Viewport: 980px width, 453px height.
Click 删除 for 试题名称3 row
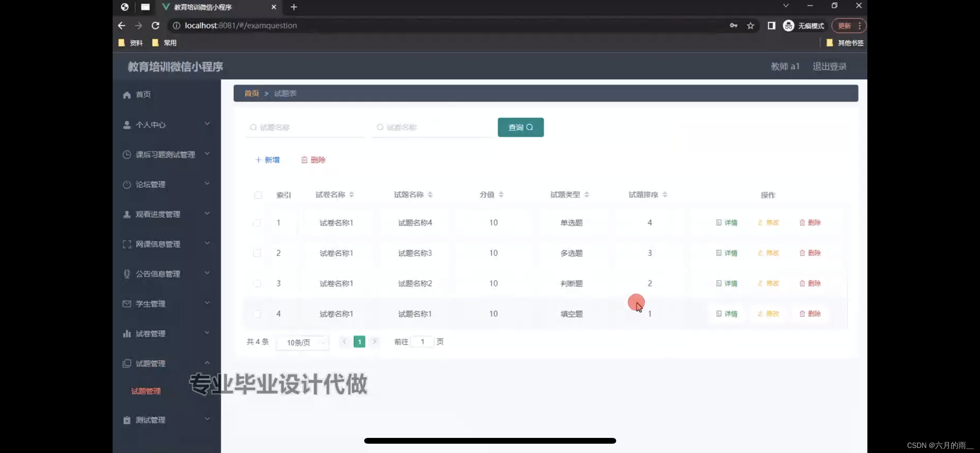coord(810,253)
